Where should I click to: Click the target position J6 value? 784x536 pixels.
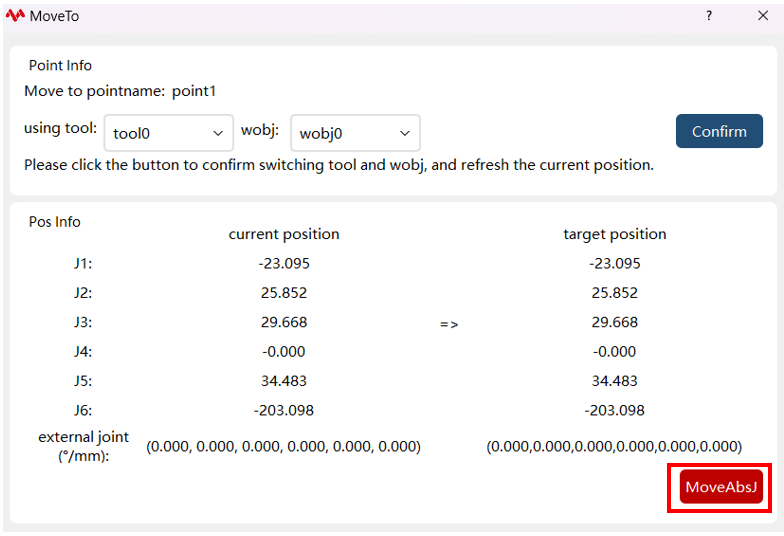(x=614, y=410)
